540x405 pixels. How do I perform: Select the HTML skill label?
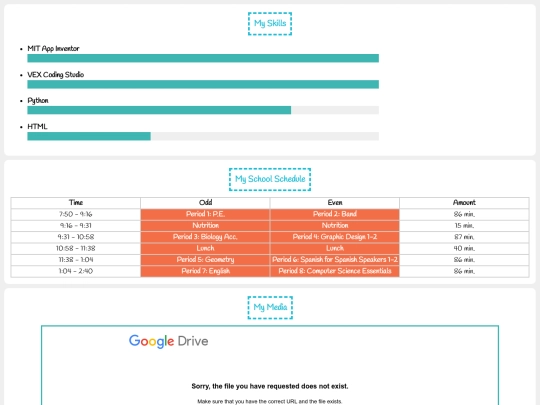pos(38,127)
